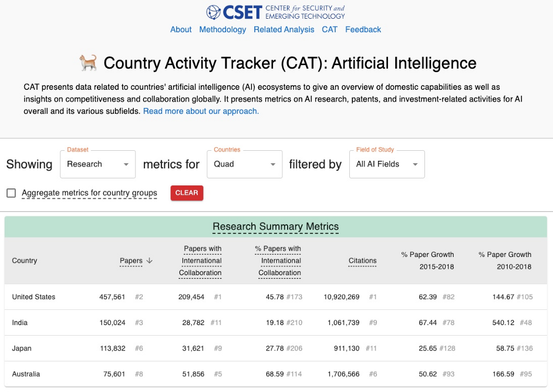Sort by the Papers column header
Screen dimensions: 553x392
131,261
